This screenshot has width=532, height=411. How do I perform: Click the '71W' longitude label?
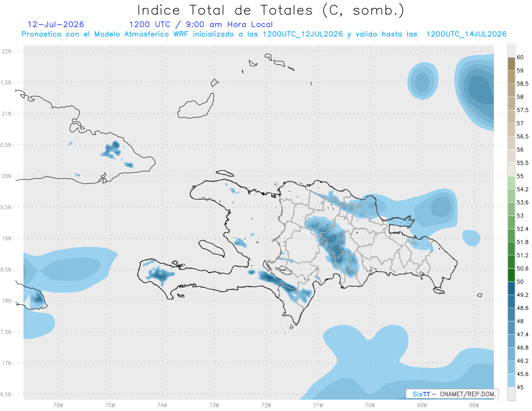[x=318, y=405]
